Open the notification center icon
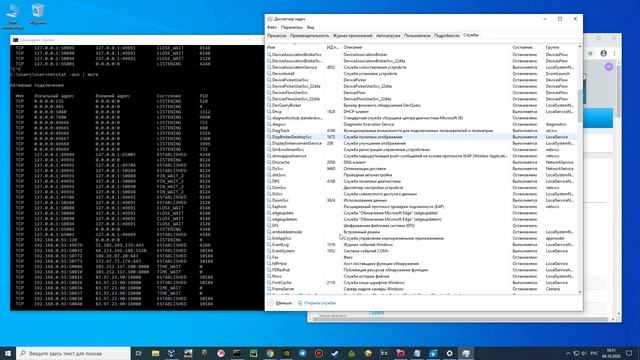Image resolution: width=640 pixels, height=360 pixels. [x=629, y=353]
